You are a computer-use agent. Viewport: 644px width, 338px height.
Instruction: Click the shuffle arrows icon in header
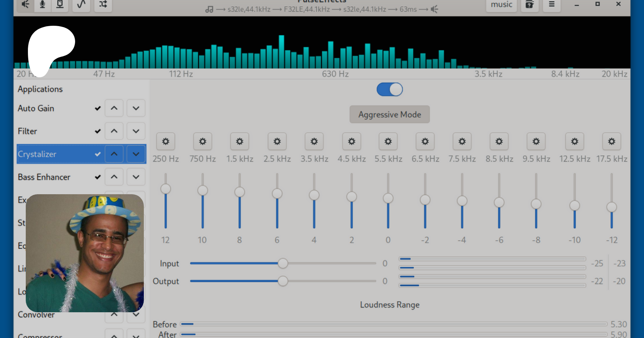point(103,4)
